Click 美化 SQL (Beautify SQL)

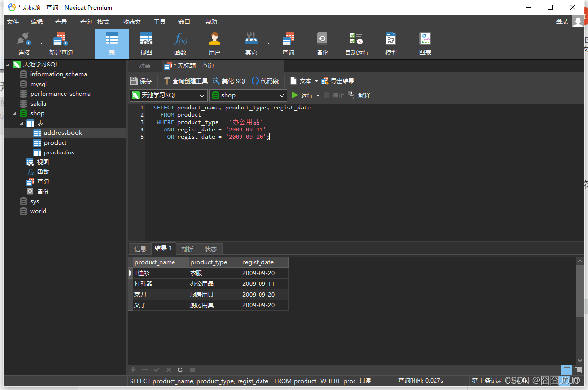pos(230,81)
